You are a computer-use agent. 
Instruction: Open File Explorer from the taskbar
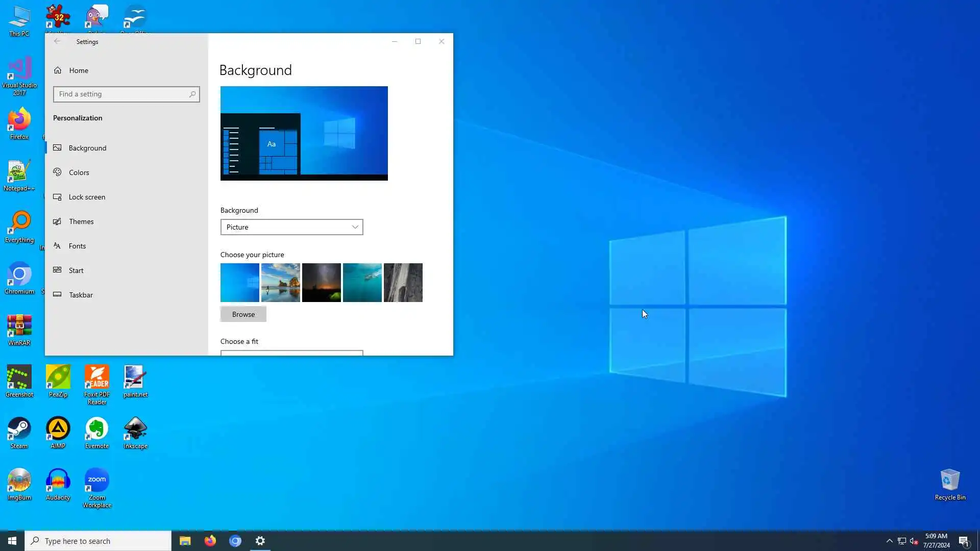(185, 541)
